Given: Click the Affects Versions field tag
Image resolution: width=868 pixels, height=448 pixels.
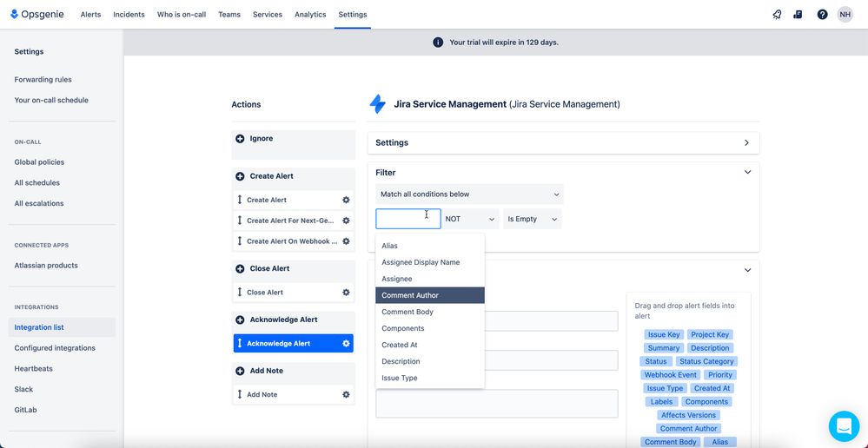Looking at the screenshot, I should tap(689, 415).
